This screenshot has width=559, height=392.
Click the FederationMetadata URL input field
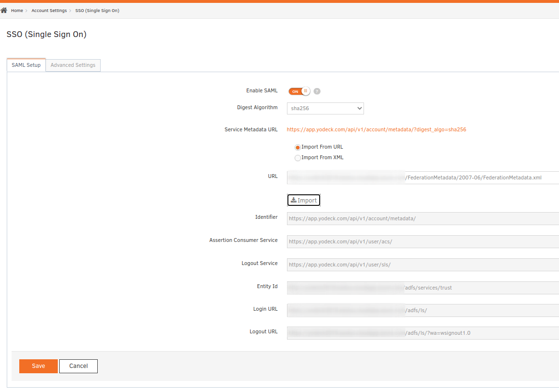pyautogui.click(x=423, y=178)
